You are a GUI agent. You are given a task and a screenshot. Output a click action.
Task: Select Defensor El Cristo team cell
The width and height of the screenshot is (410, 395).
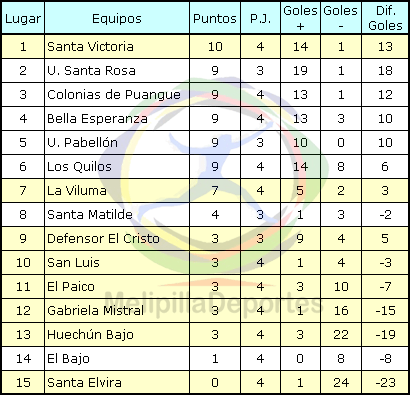coord(117,239)
